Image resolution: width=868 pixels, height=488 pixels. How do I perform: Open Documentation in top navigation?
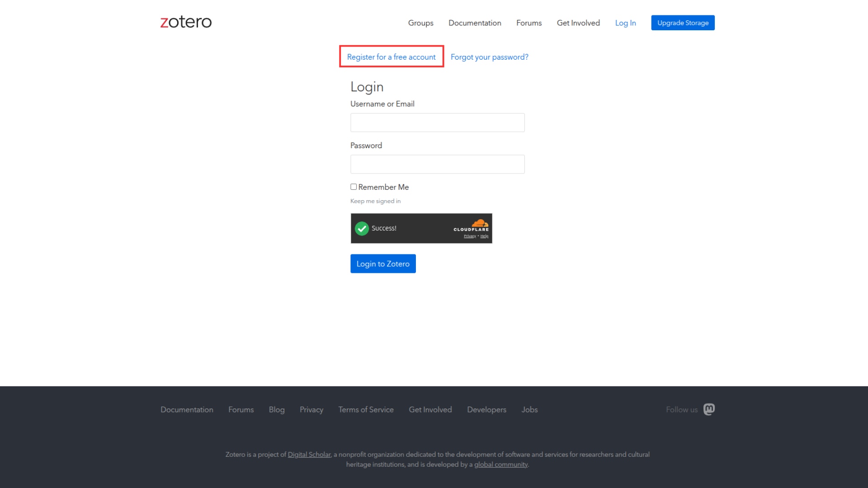[x=475, y=23]
